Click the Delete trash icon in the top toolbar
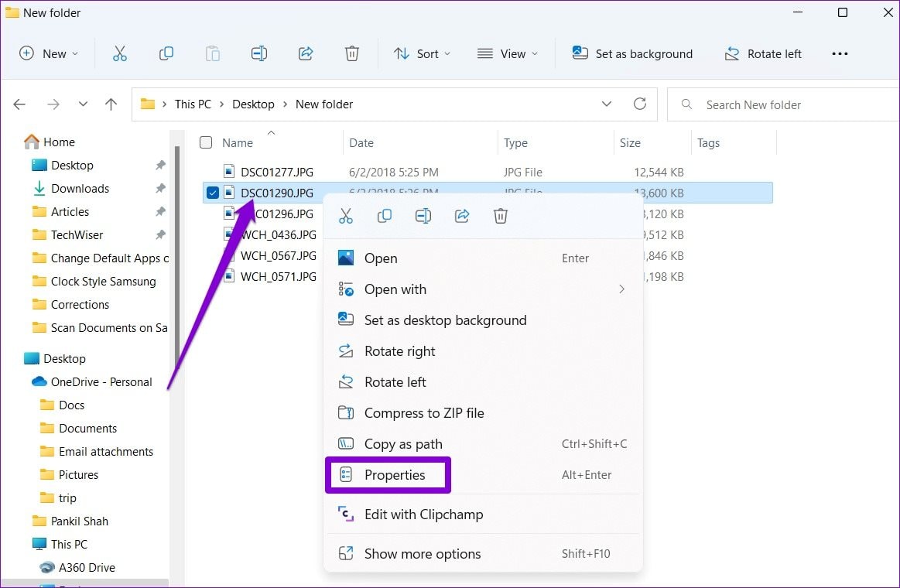The width and height of the screenshot is (900, 588). 352,54
